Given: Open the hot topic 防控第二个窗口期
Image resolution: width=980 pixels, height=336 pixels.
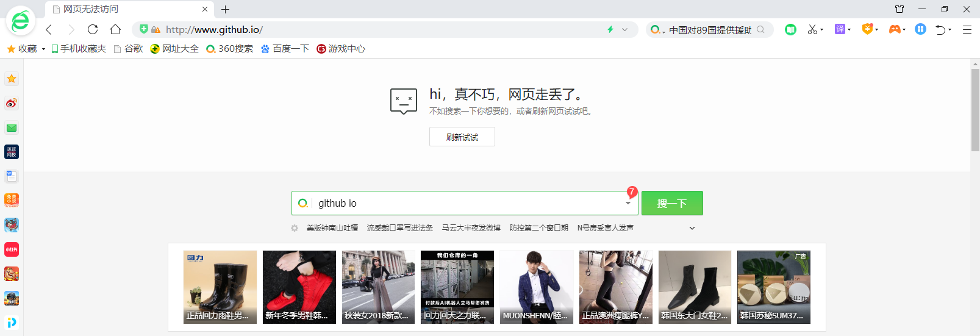Looking at the screenshot, I should [x=539, y=228].
